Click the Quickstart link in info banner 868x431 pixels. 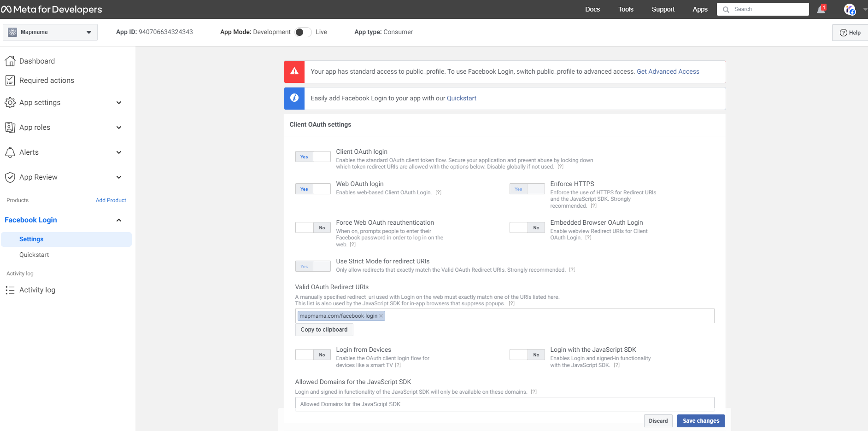pos(462,98)
